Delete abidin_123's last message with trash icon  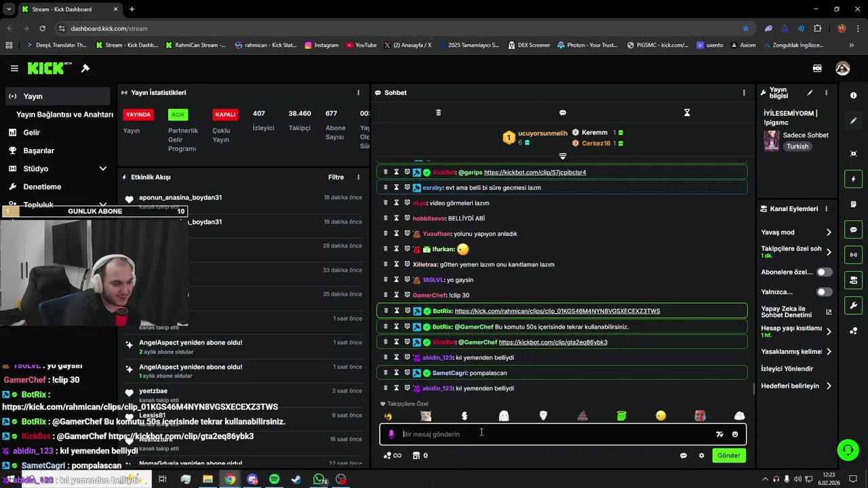386,388
